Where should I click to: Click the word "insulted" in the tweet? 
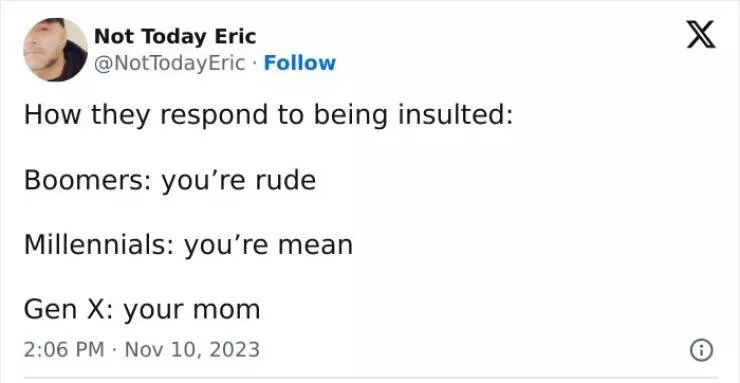coord(452,115)
